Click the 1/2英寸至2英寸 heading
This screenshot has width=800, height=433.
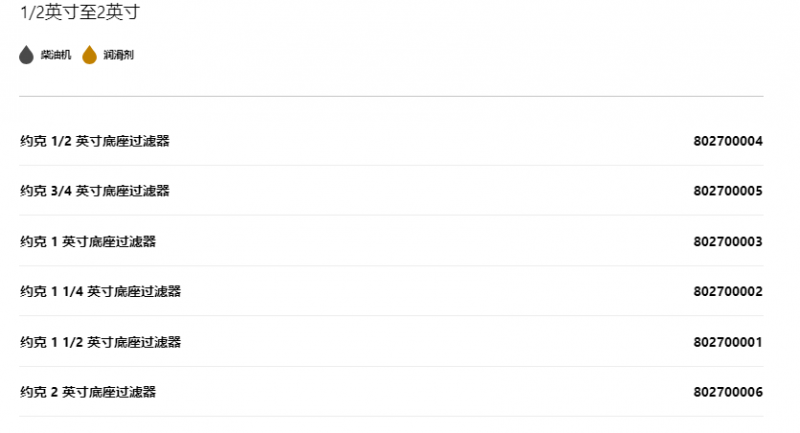86,13
